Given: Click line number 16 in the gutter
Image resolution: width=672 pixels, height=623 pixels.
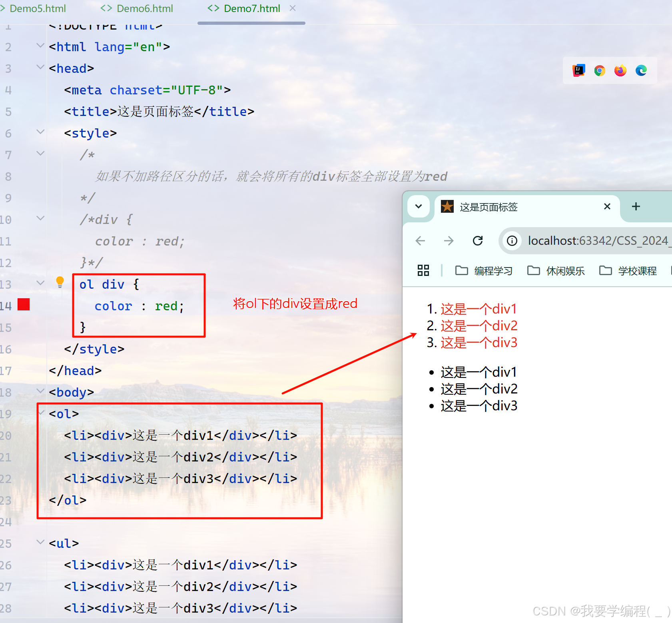Looking at the screenshot, I should coord(6,349).
